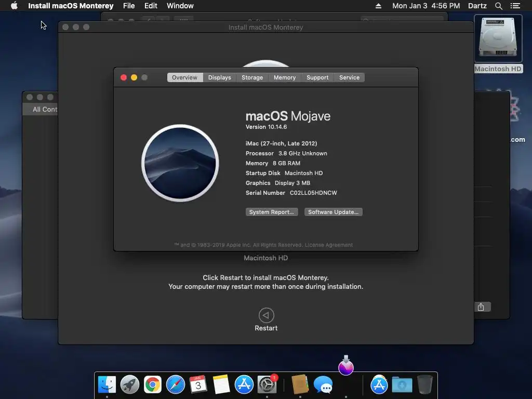This screenshot has width=532, height=399.
Task: Click serial number C02LL05HDNCW
Action: [x=313, y=193]
